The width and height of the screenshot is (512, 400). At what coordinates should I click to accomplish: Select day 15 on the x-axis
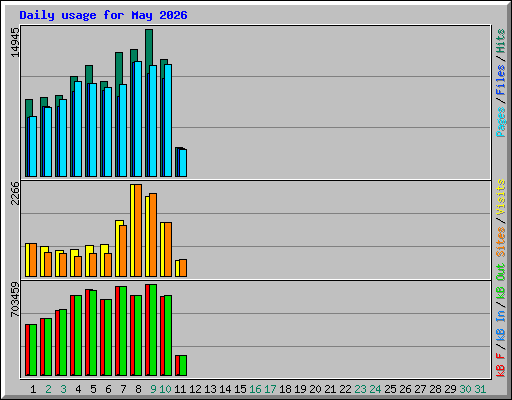click(x=240, y=389)
